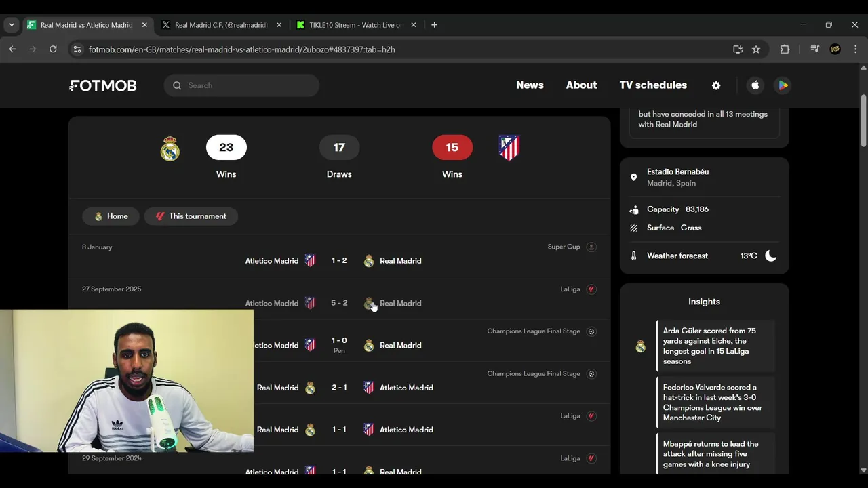Click the browser reload button
The image size is (868, 488).
tap(53, 49)
